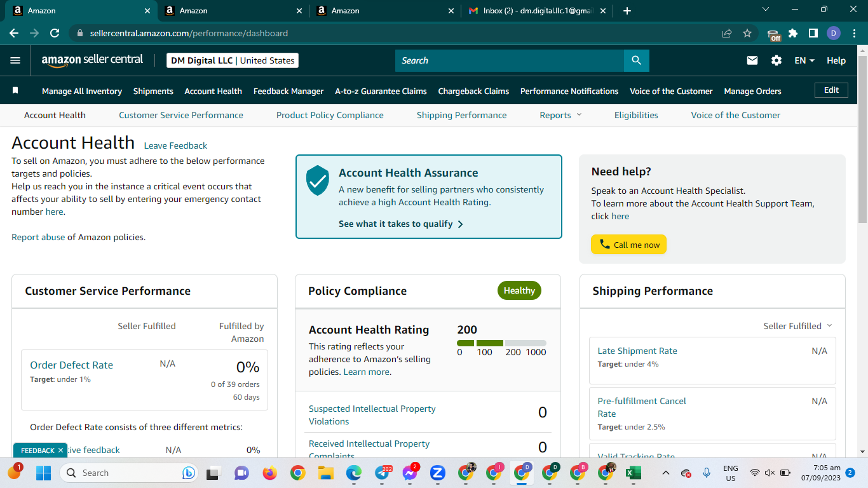Go to Manage All Inventory
Viewport: 868px width, 488px height.
tap(82, 91)
